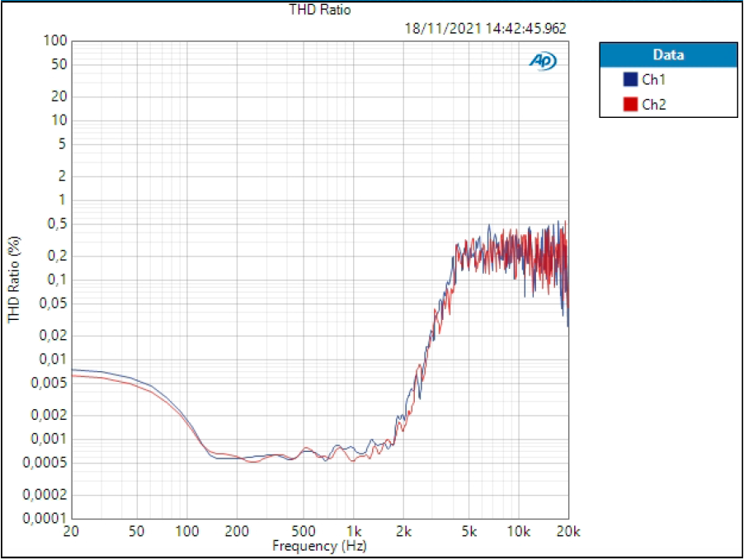Click the THD Ratio (%) axis label

(x=14, y=280)
